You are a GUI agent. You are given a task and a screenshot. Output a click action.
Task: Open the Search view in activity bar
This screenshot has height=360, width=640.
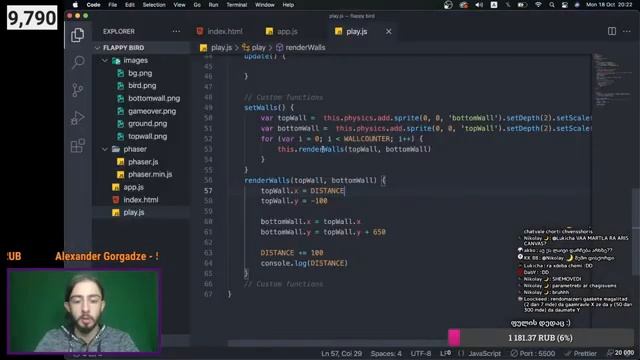78,62
